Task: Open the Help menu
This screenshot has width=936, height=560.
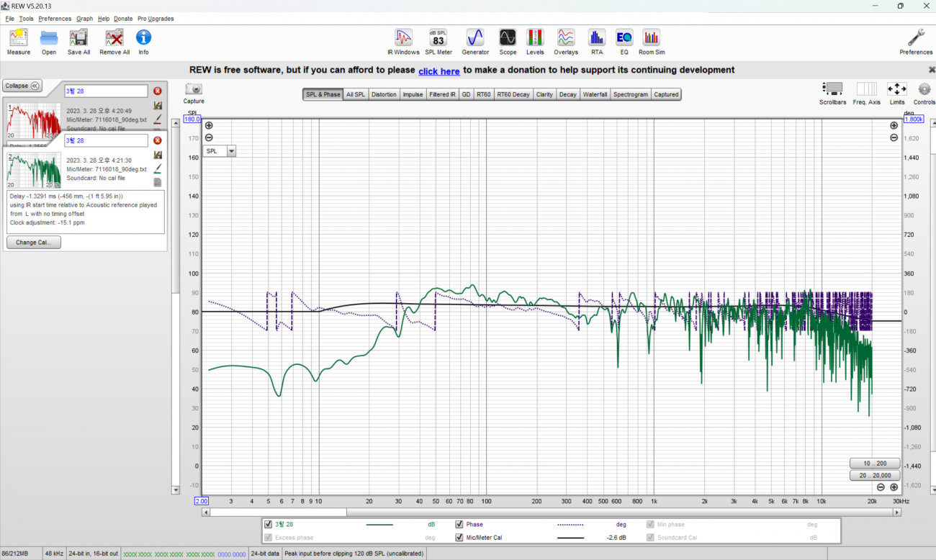Action: click(x=104, y=19)
